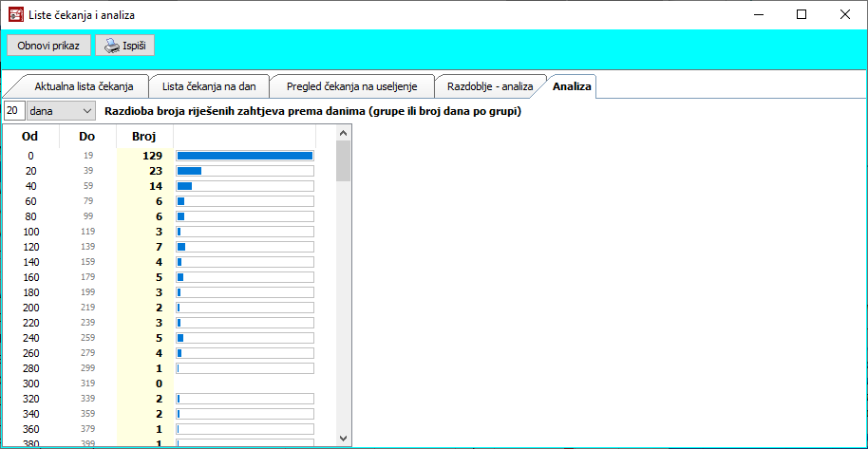
Task: Click the vertical scrollbar thumb
Action: point(343,161)
